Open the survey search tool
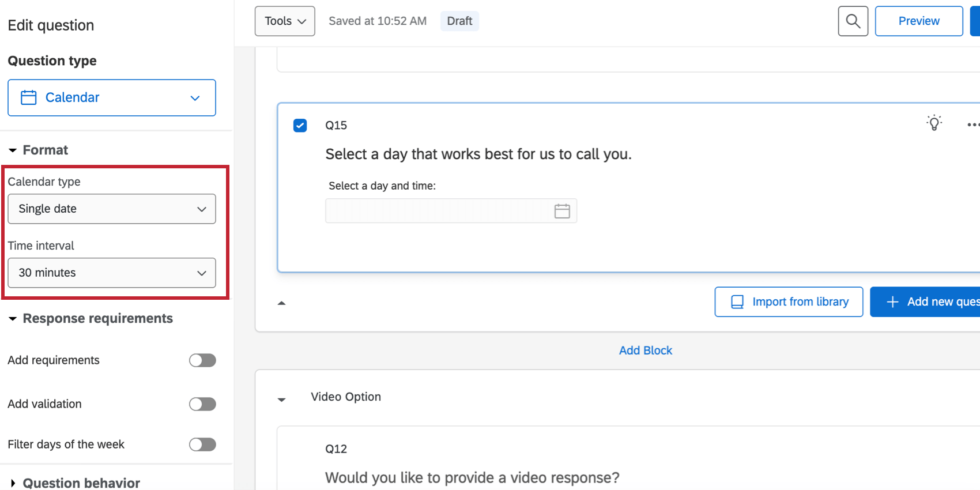 (853, 21)
